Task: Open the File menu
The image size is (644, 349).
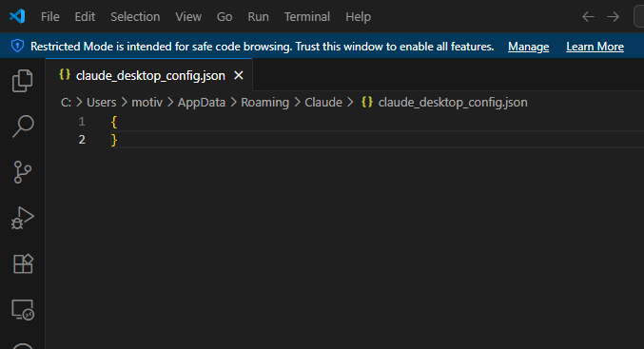Action: 50,17
